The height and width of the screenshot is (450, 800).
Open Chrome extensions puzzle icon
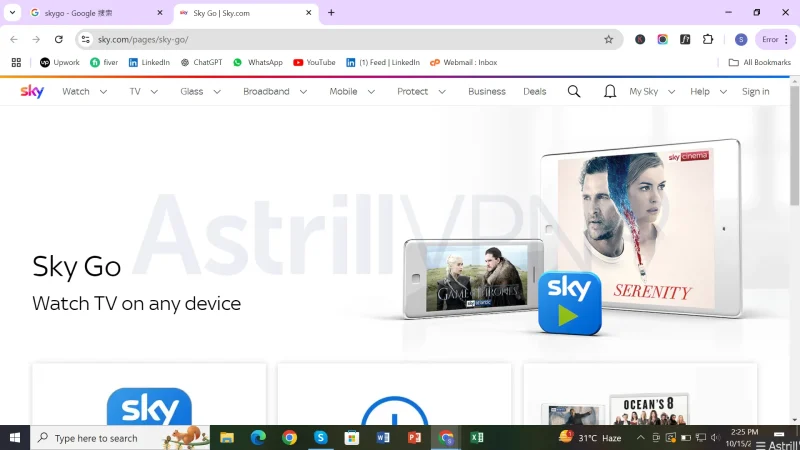point(708,39)
